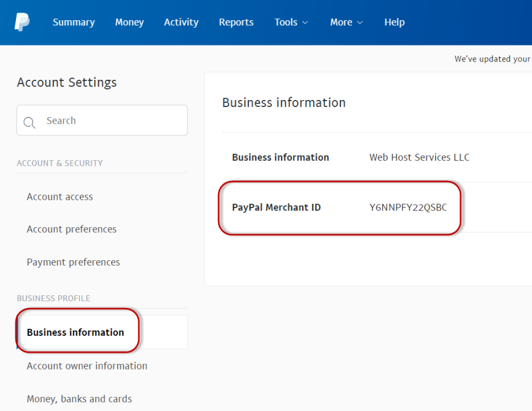
Task: Expand the More dropdown menu
Action: (x=341, y=22)
